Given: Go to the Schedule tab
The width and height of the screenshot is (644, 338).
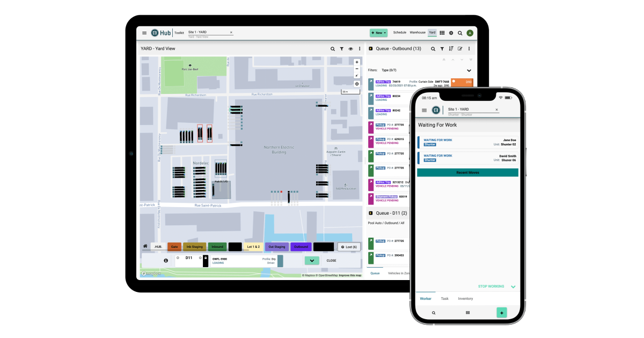Looking at the screenshot, I should coord(400,33).
